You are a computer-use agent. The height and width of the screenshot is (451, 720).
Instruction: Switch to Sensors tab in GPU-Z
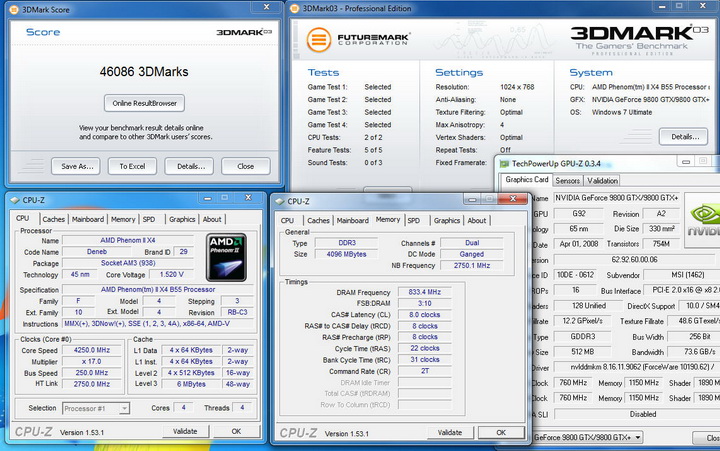click(x=568, y=180)
